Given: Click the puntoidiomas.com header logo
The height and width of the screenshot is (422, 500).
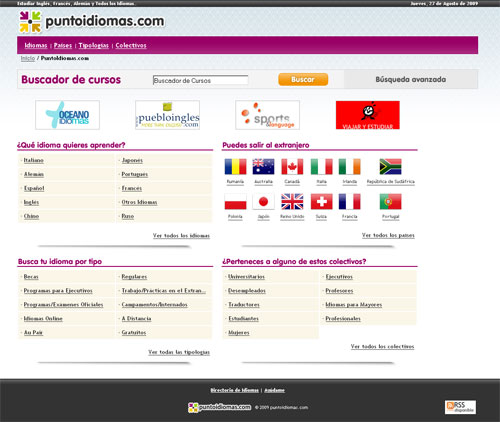Looking at the screenshot, I should (92, 22).
